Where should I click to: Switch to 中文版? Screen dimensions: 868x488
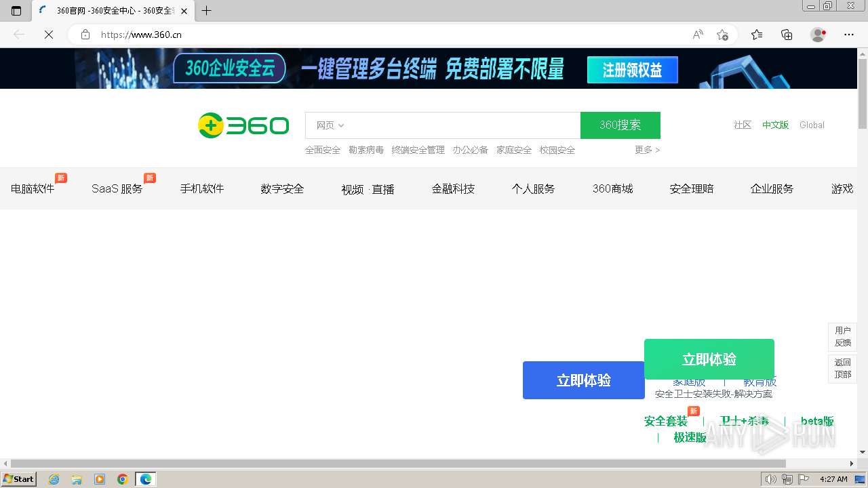775,125
